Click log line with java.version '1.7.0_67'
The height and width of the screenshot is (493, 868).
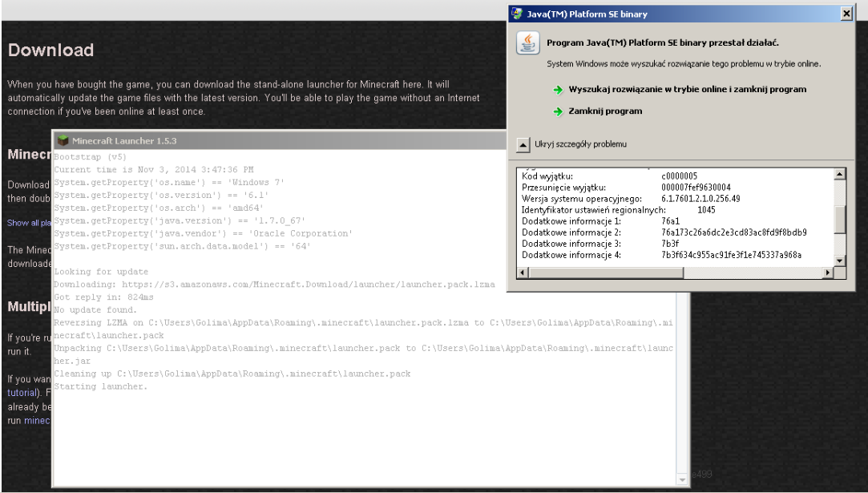[180, 220]
